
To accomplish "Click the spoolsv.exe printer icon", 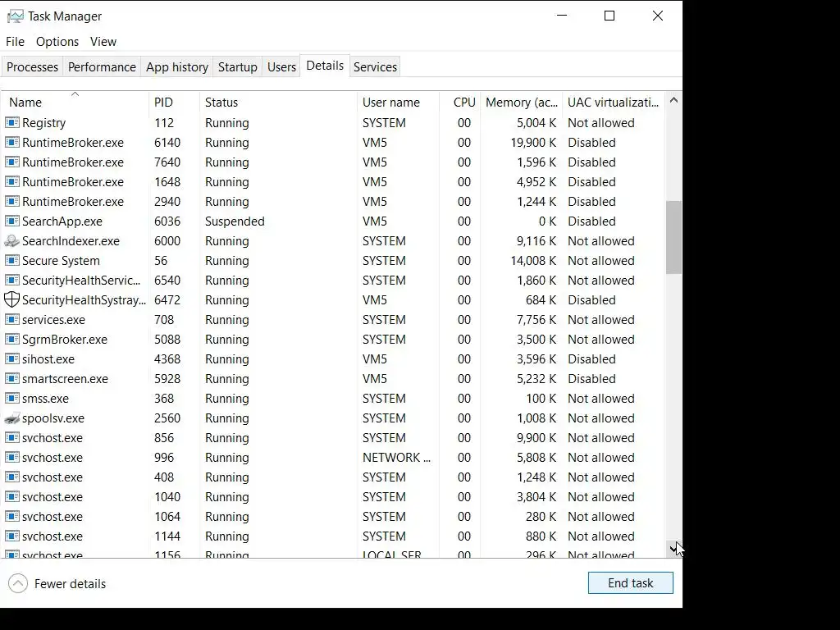I will (12, 418).
